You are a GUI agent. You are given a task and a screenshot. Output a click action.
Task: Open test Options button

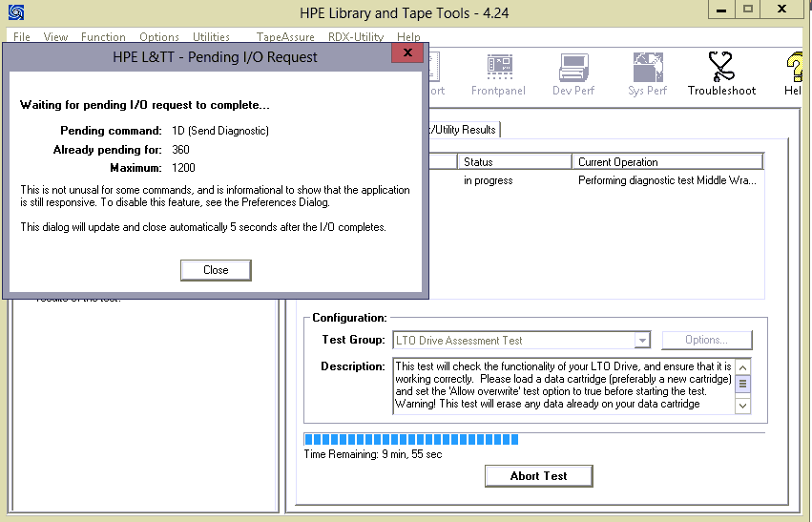pyautogui.click(x=706, y=340)
